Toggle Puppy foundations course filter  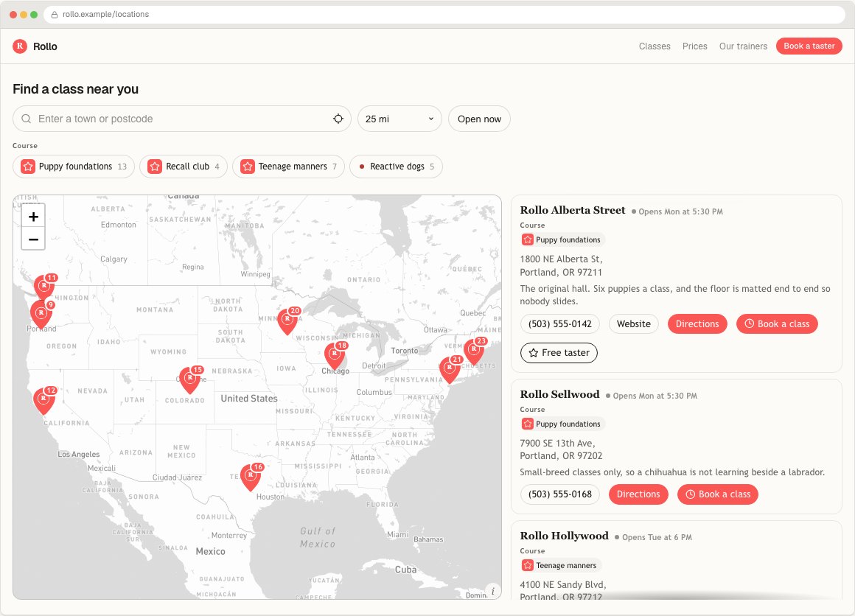[x=74, y=167]
